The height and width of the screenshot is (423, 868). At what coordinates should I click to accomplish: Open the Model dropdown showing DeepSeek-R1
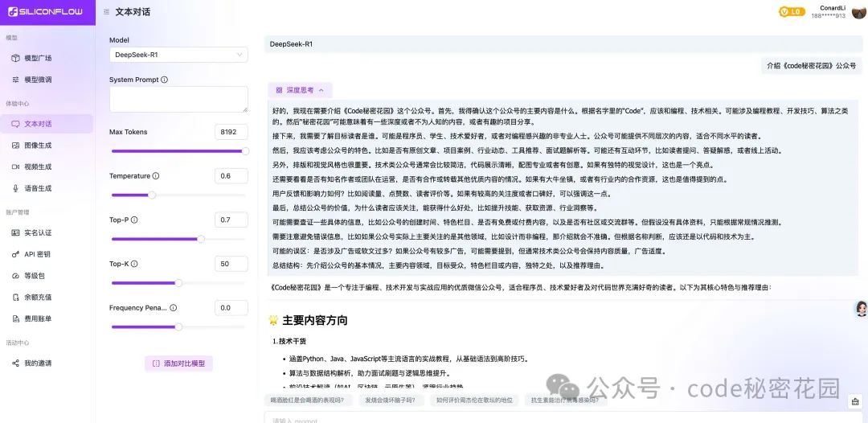(178, 55)
